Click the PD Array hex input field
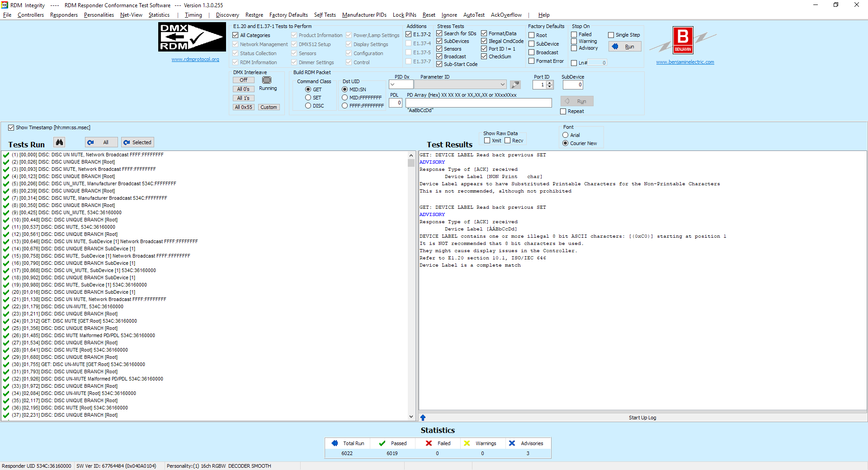 click(x=478, y=103)
